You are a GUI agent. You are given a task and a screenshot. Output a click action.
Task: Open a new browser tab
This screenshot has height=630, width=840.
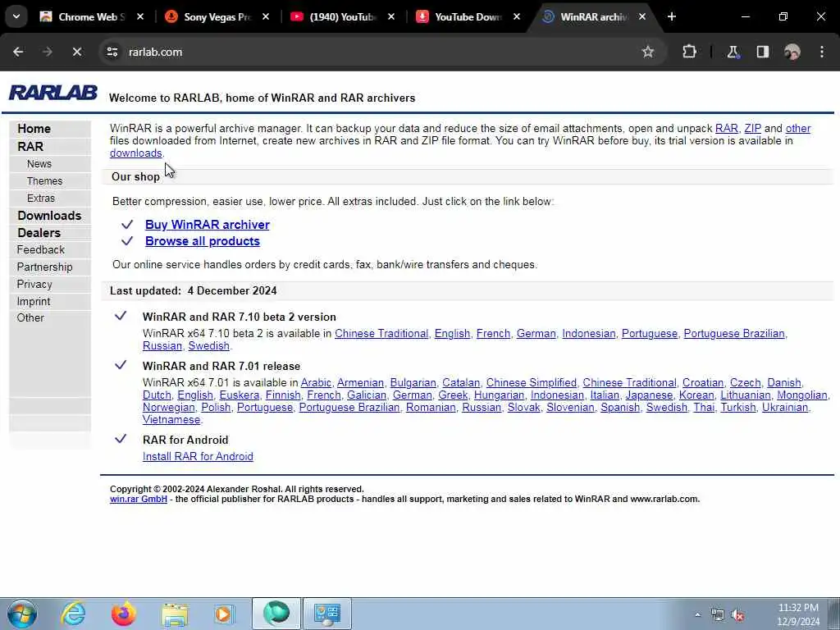pyautogui.click(x=671, y=16)
